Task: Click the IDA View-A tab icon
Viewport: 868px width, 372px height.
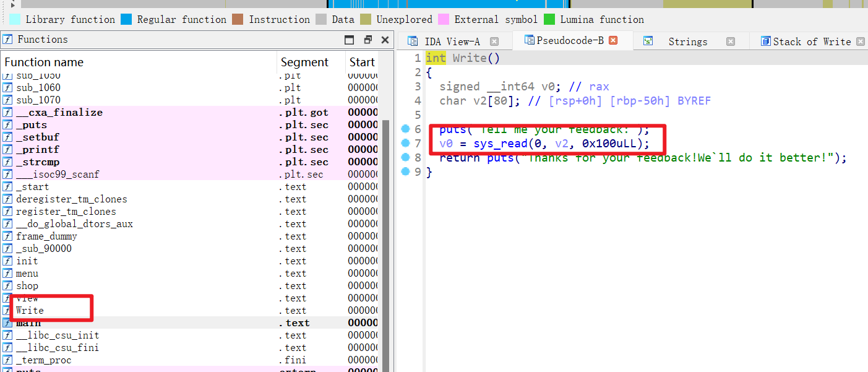Action: click(413, 41)
